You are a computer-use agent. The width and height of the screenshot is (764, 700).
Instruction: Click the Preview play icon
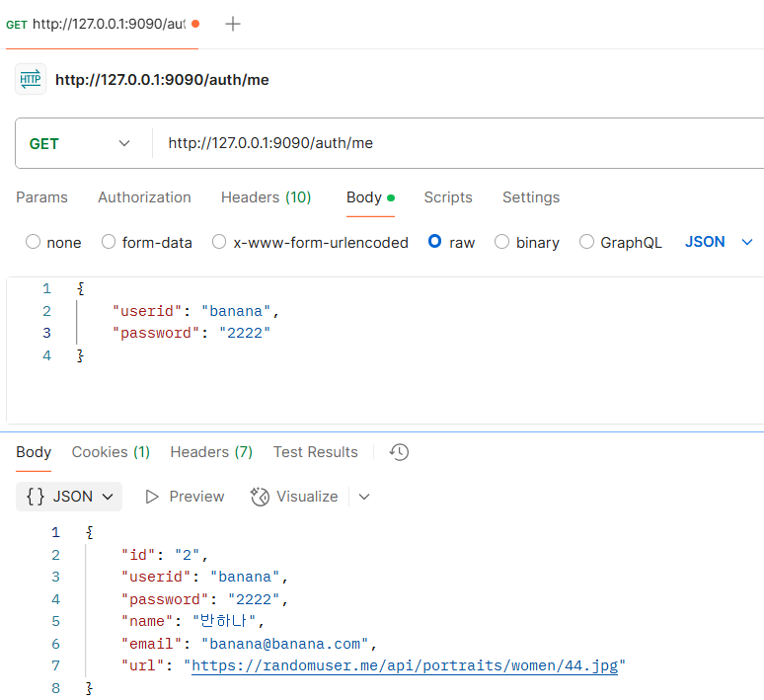tap(152, 497)
